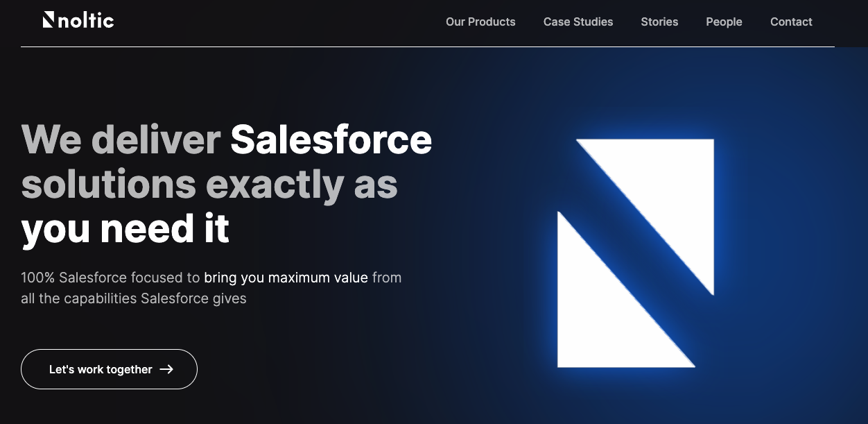This screenshot has width=868, height=424.
Task: Select Contact in the top navigation
Action: tap(791, 22)
